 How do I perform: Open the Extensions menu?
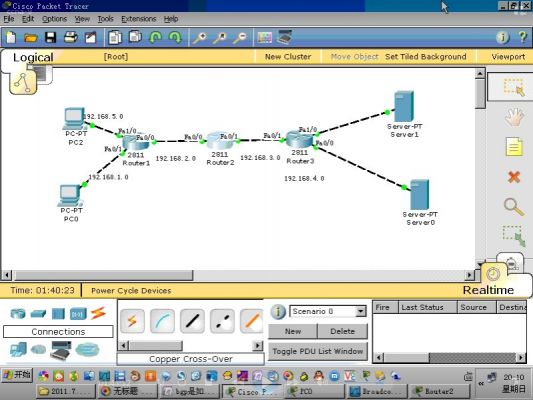click(138, 19)
